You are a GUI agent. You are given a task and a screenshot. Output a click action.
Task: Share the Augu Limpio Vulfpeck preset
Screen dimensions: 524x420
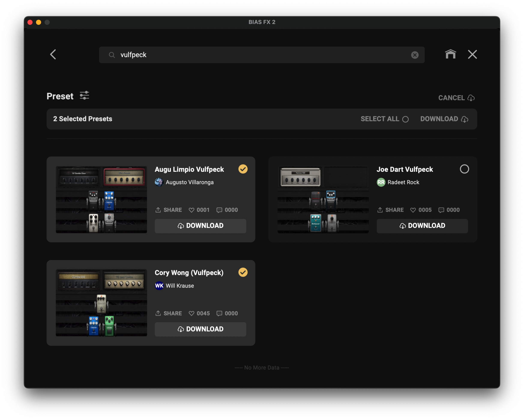168,210
